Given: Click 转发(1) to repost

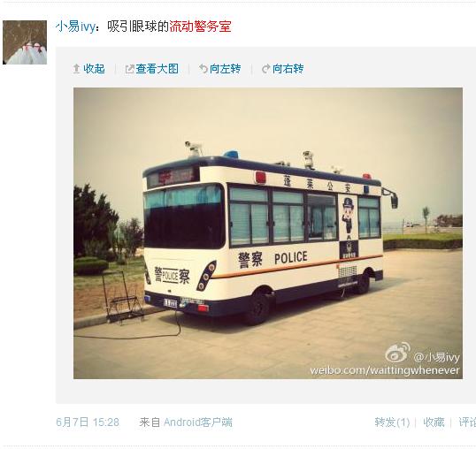Looking at the screenshot, I should [392, 422].
